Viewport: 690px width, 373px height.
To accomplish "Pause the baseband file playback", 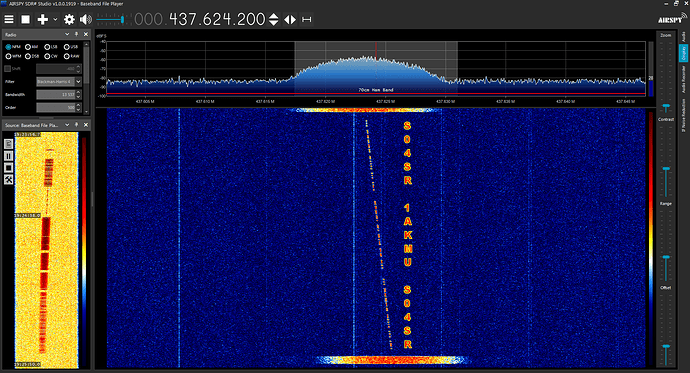I will (8, 156).
